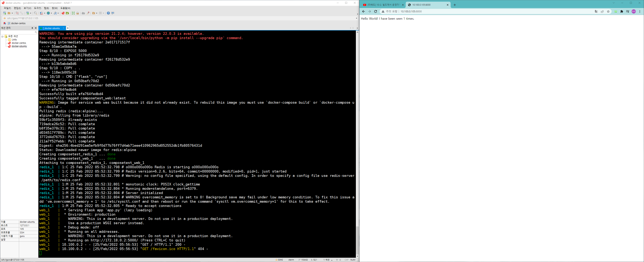Click the red flag add-link icon

pyautogui.click(x=4, y=23)
